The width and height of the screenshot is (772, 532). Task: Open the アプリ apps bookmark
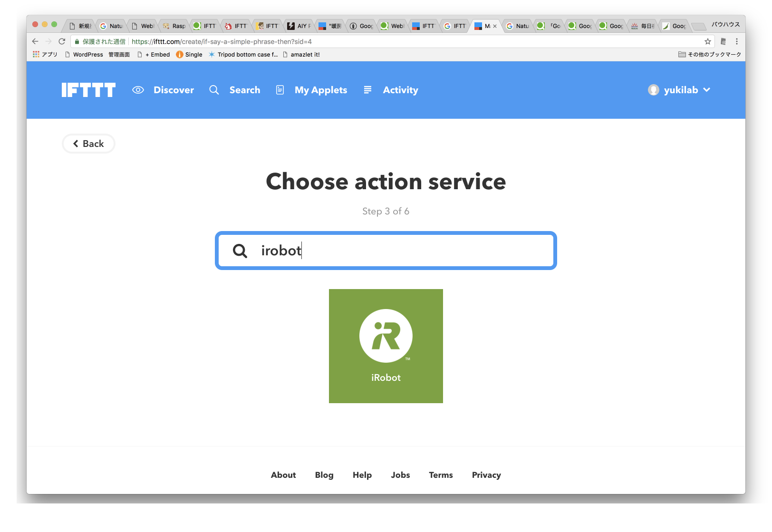pos(45,54)
